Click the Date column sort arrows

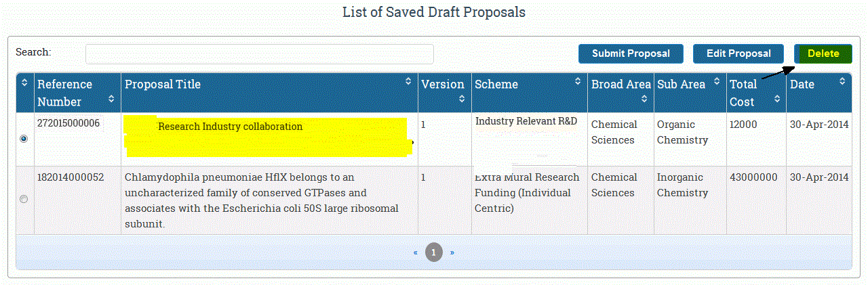click(x=842, y=81)
